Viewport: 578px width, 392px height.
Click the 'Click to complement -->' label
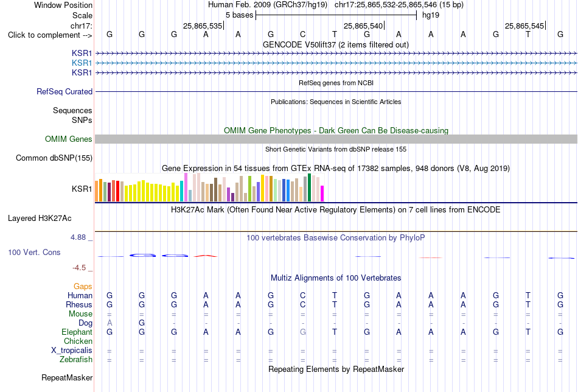pos(50,35)
